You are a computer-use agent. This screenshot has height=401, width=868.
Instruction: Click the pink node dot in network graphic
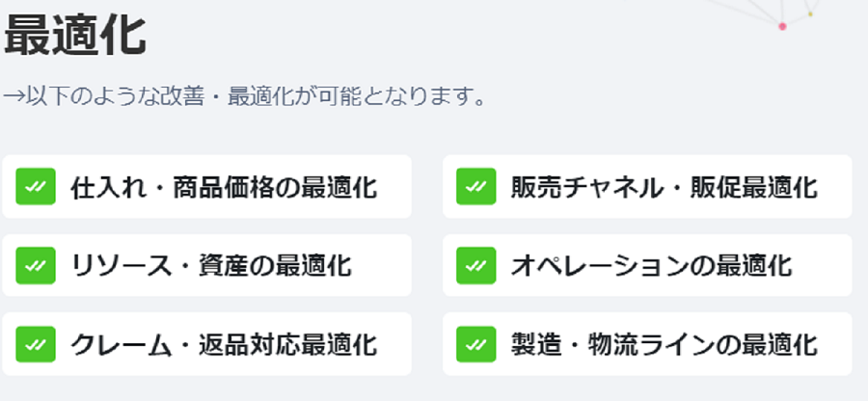782,26
